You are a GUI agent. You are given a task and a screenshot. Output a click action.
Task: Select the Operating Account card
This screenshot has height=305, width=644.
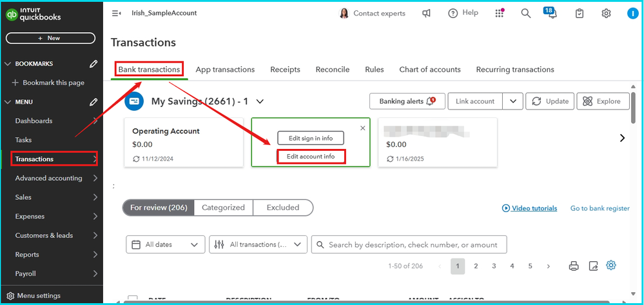tap(184, 143)
